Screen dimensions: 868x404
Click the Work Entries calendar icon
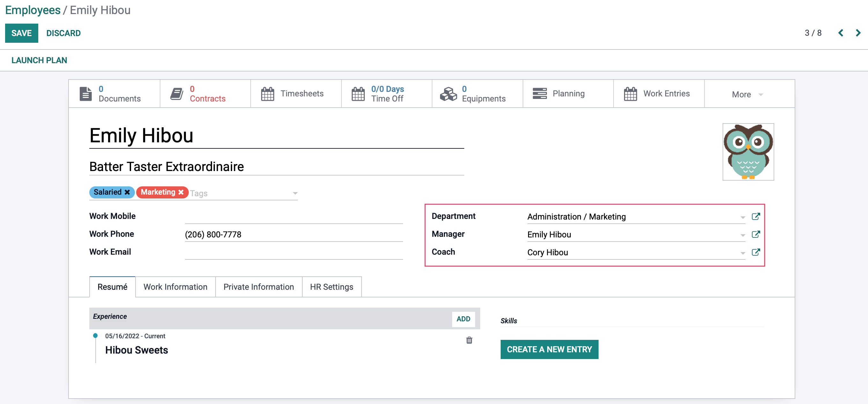(630, 94)
